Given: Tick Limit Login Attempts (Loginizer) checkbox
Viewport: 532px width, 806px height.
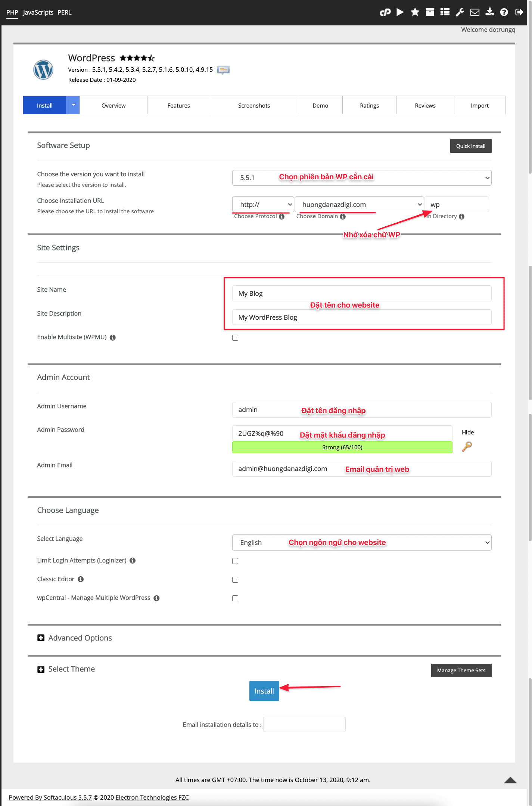Looking at the screenshot, I should [235, 561].
